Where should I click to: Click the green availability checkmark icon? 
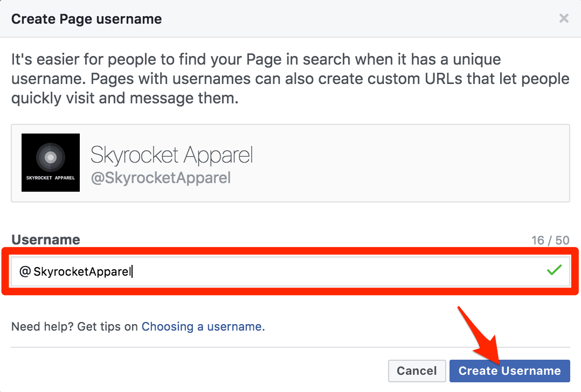click(x=554, y=270)
